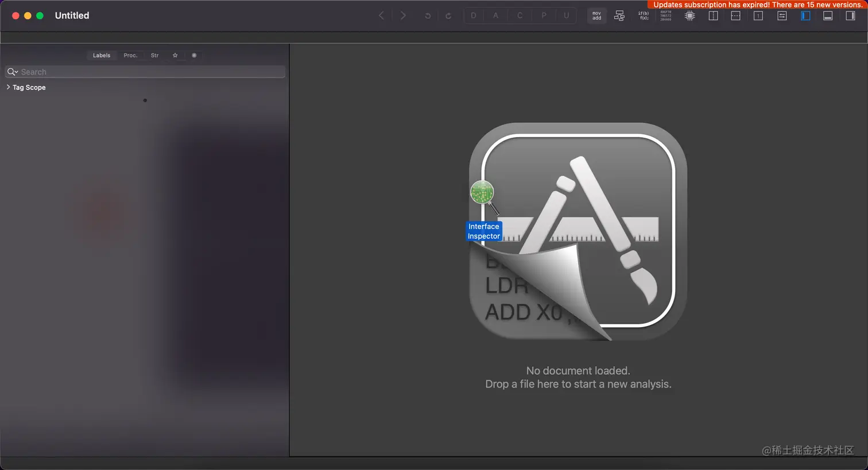Close the Untitled window with red button
This screenshot has height=470, width=868.
(15, 15)
